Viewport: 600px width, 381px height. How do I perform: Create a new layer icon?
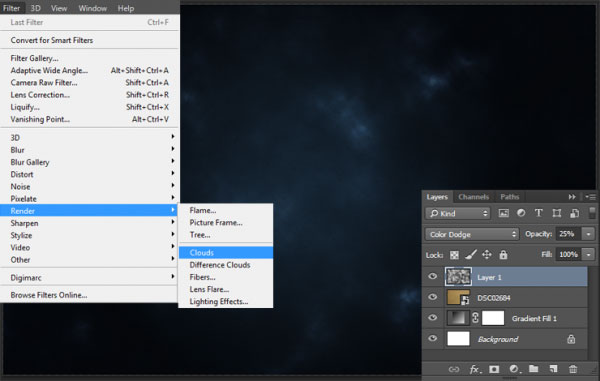pyautogui.click(x=553, y=369)
